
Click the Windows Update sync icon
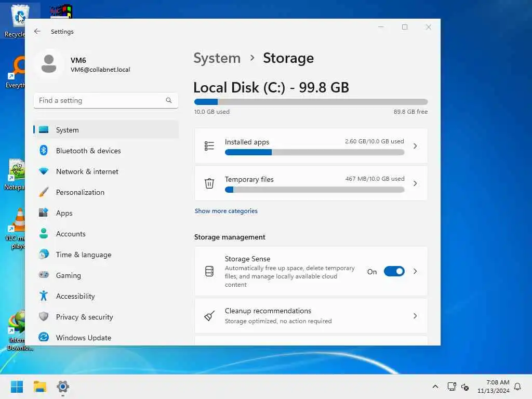pos(44,337)
